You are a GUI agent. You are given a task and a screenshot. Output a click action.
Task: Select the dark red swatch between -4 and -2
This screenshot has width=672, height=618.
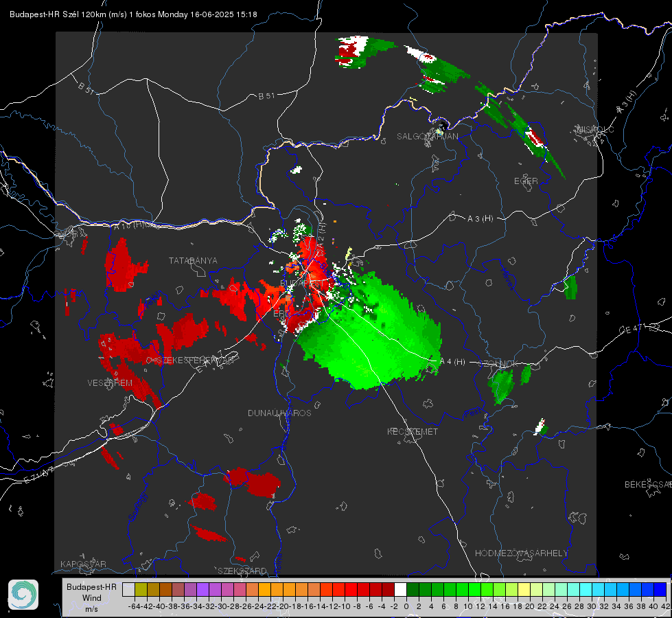pos(388,590)
